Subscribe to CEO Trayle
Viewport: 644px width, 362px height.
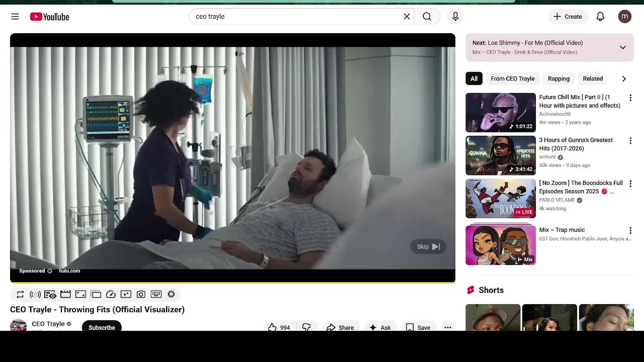pos(102,326)
